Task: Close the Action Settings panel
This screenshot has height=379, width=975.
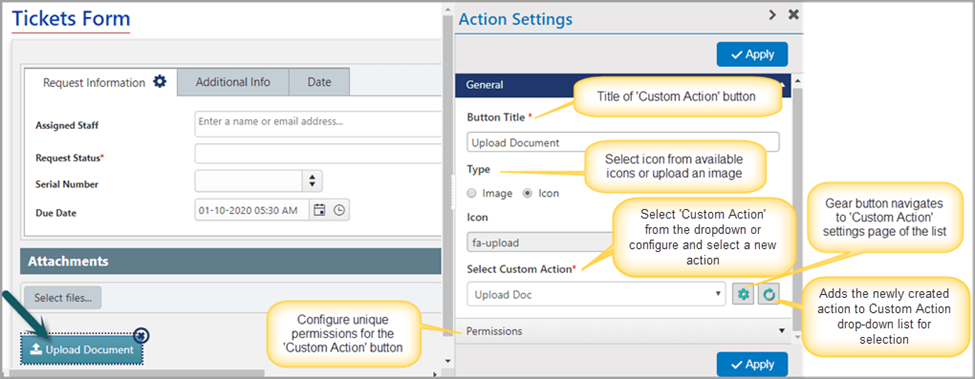Action: pyautogui.click(x=793, y=14)
